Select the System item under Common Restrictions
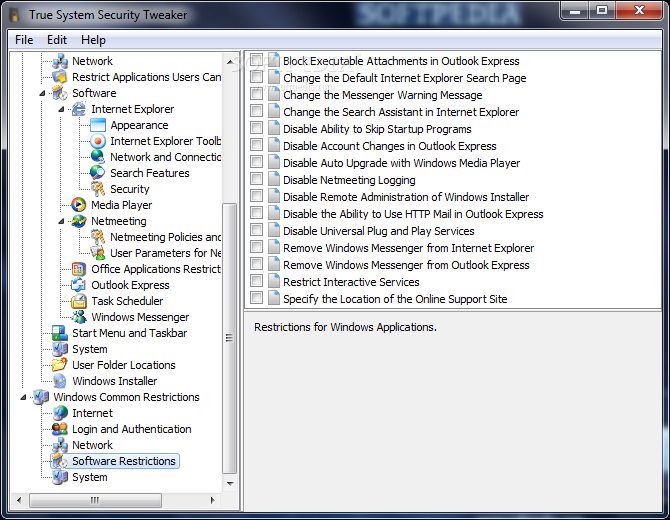The width and height of the screenshot is (670, 520). pyautogui.click(x=90, y=477)
